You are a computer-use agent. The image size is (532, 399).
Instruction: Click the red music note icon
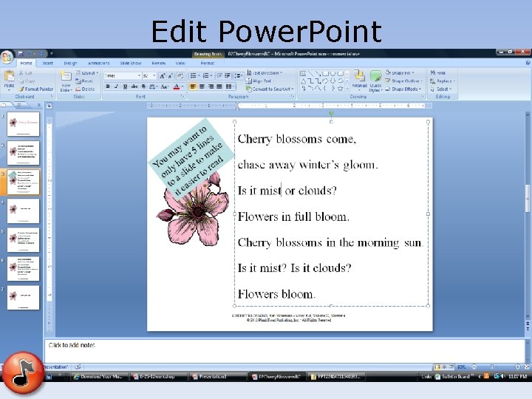23,372
